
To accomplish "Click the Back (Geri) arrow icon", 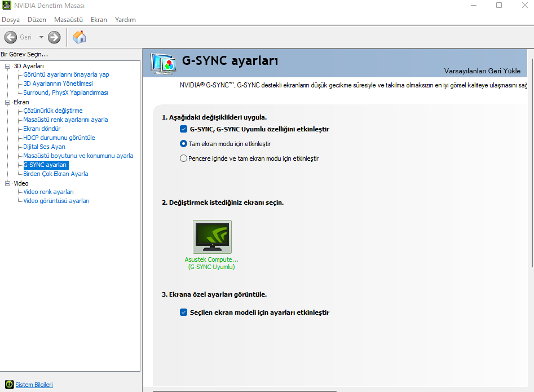I will (x=11, y=37).
